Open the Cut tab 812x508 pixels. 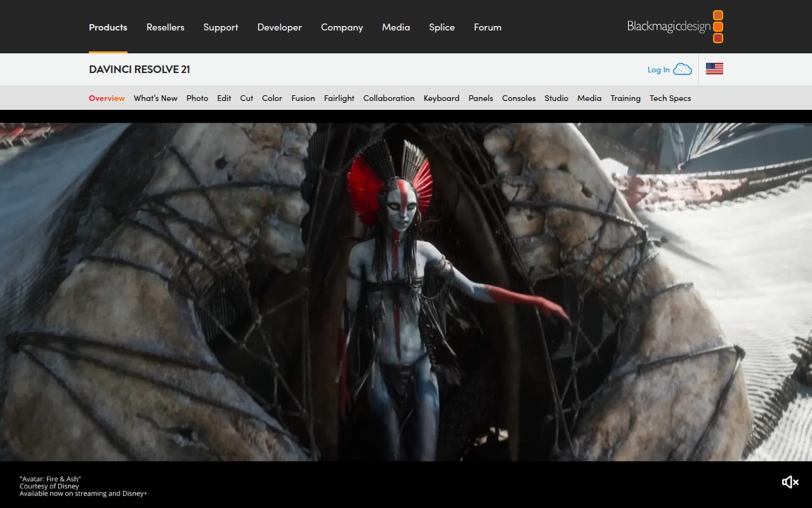[247, 98]
